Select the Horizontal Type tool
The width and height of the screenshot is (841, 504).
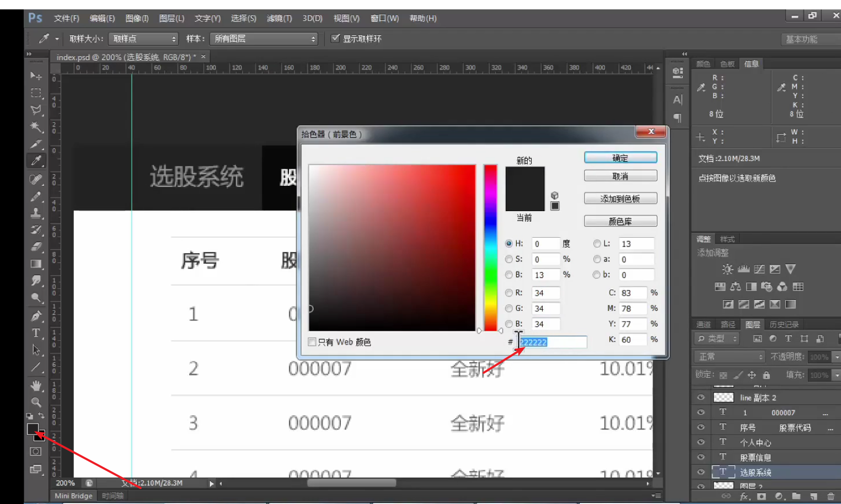tap(36, 333)
